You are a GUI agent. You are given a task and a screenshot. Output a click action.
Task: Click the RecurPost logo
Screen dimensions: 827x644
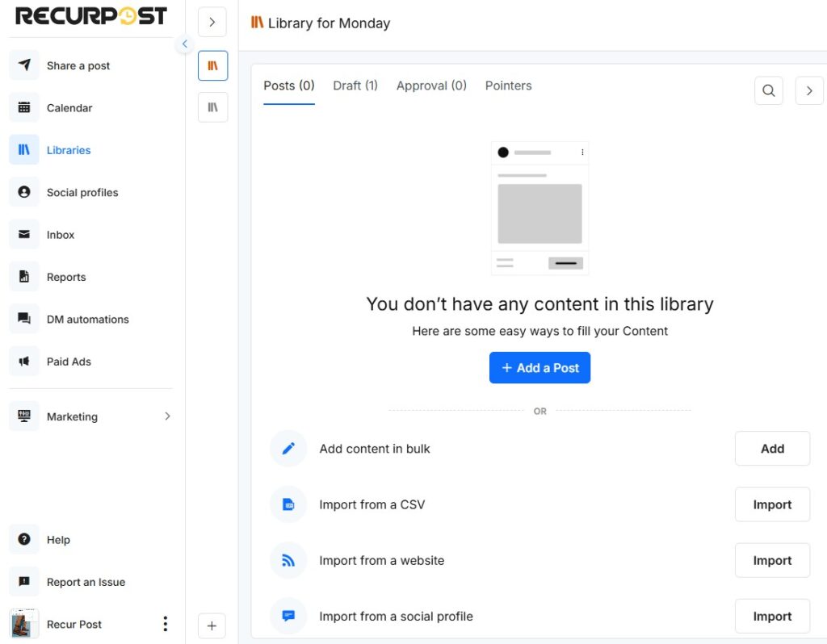(89, 15)
